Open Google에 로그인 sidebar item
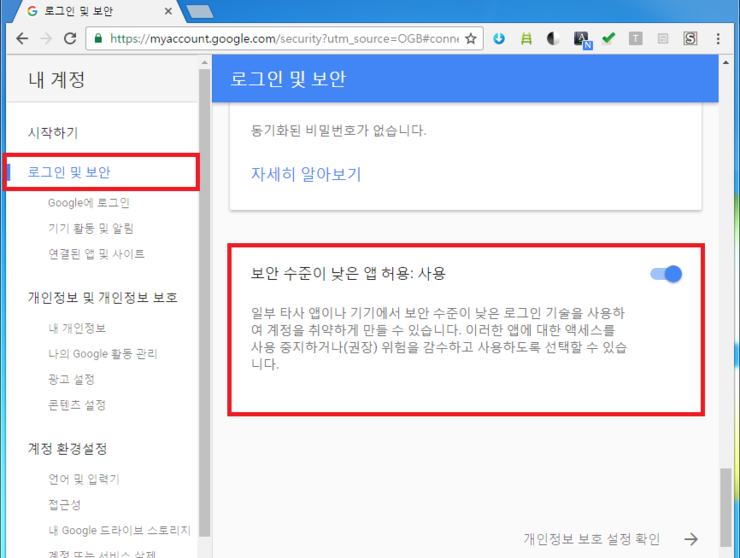The width and height of the screenshot is (740, 558). point(89,203)
